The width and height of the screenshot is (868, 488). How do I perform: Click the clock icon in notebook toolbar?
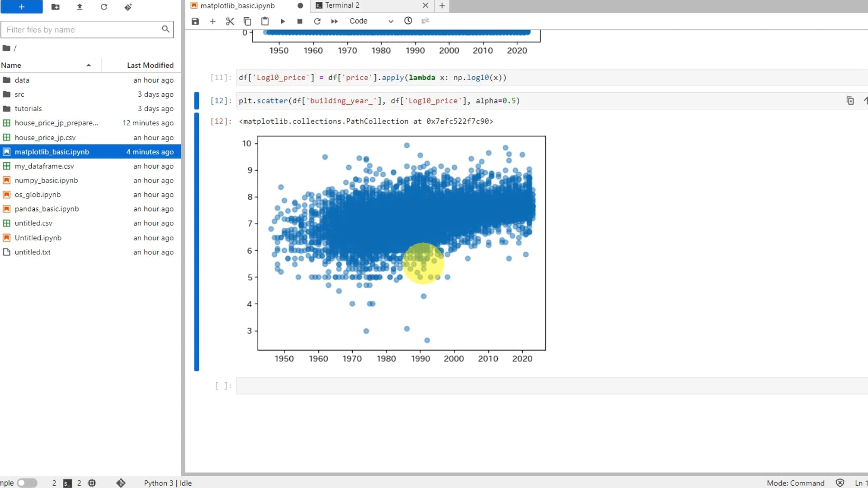[408, 21]
